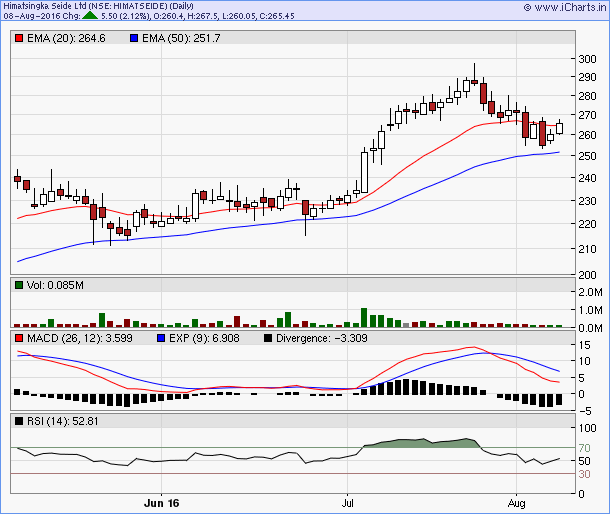The image size is (610, 514).
Task: Click the red 30 RSI oversold label
Action: click(584, 474)
